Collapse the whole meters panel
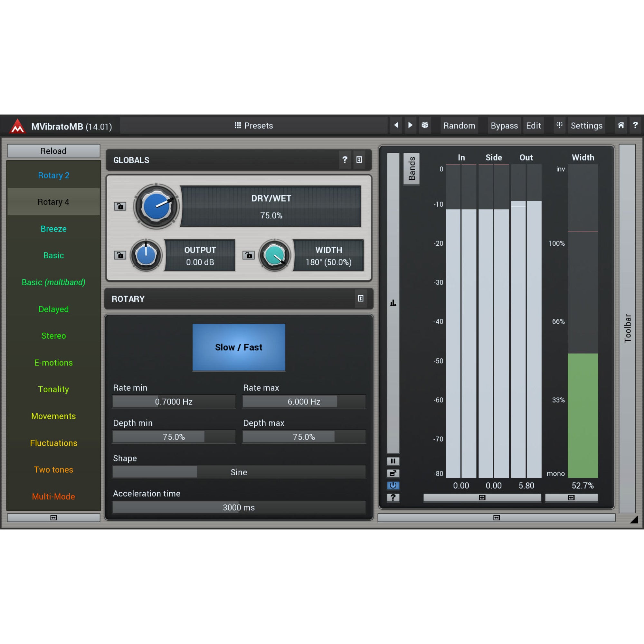644x644 pixels. tap(497, 518)
